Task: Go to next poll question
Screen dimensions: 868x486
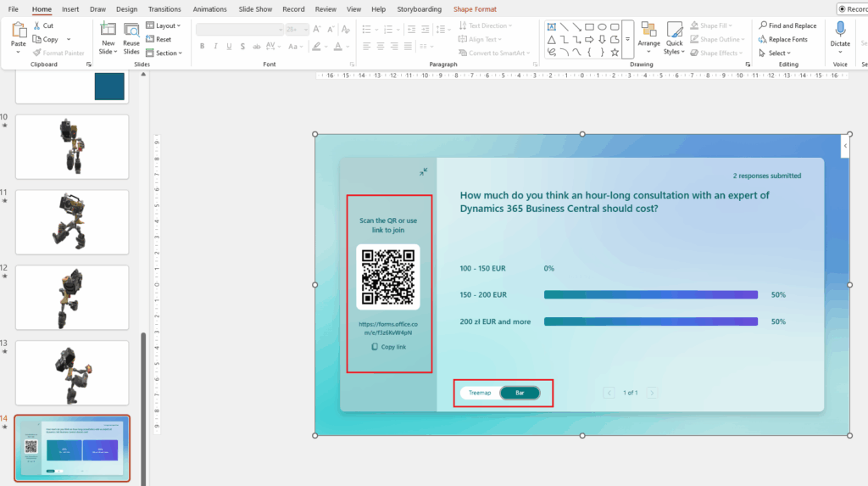Action: point(652,393)
